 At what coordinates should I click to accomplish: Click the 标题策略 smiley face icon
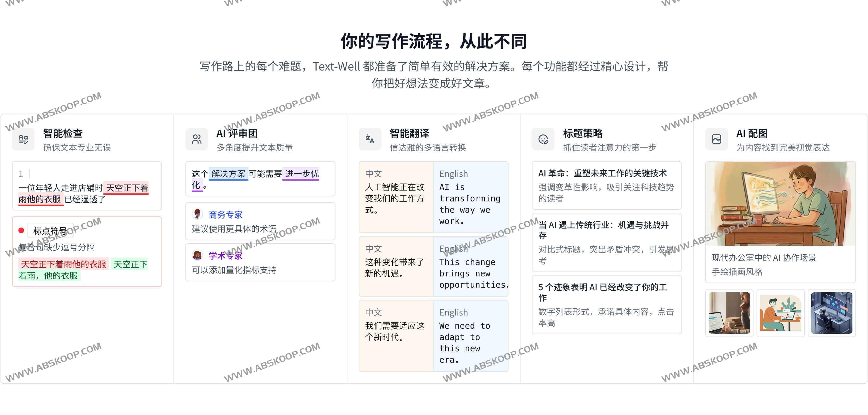[x=543, y=139]
